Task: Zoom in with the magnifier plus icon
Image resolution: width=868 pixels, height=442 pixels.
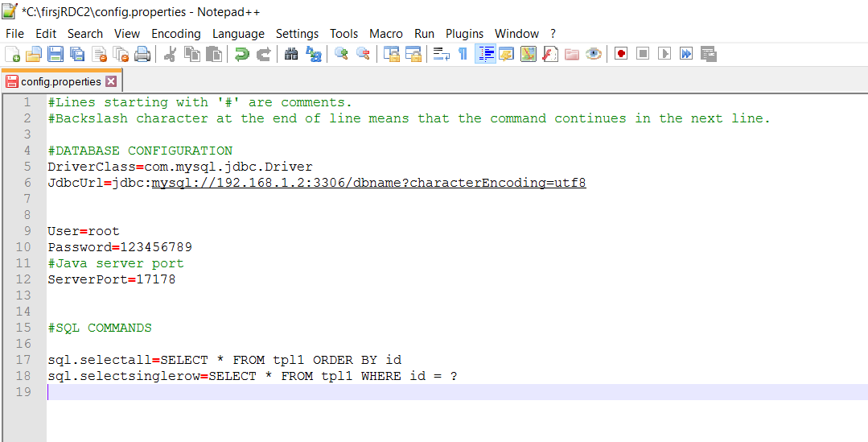Action: (341, 54)
